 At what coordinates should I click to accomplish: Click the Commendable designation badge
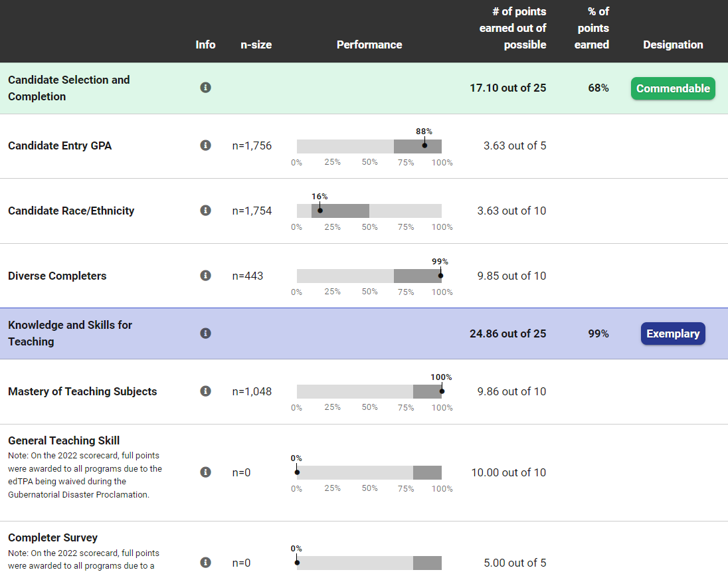[x=672, y=88]
